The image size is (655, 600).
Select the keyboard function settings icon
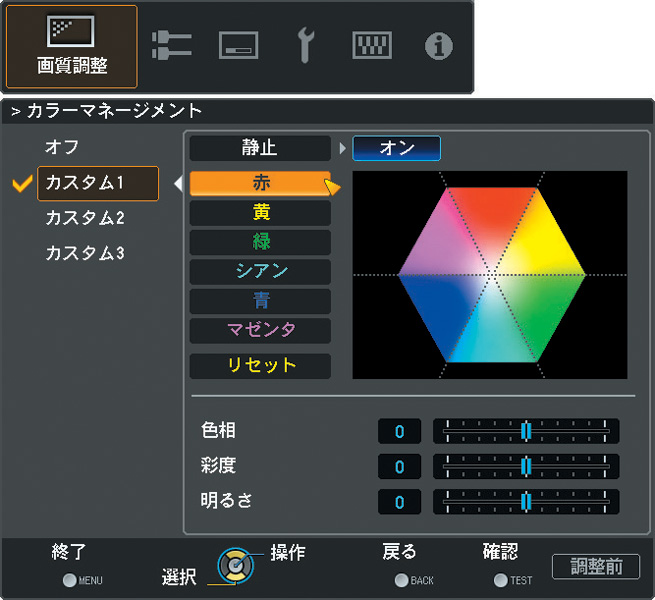click(x=371, y=46)
